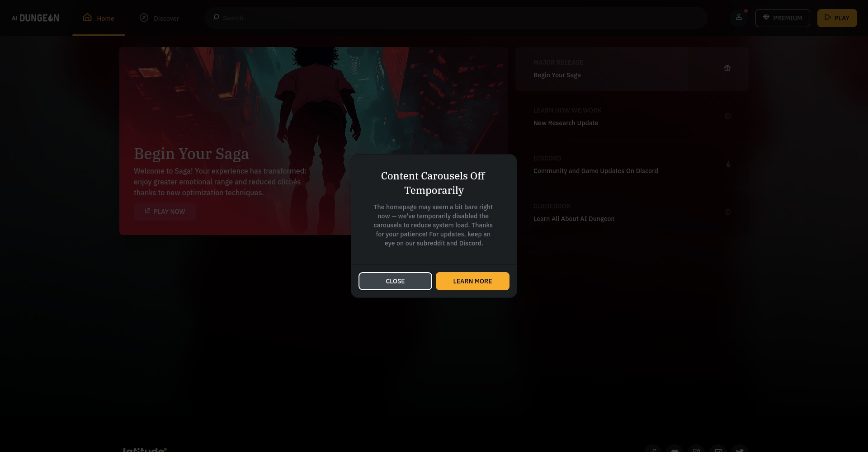Click the cube icon beside Learn How We Work
Screen dimensions: 868x452
point(727,116)
